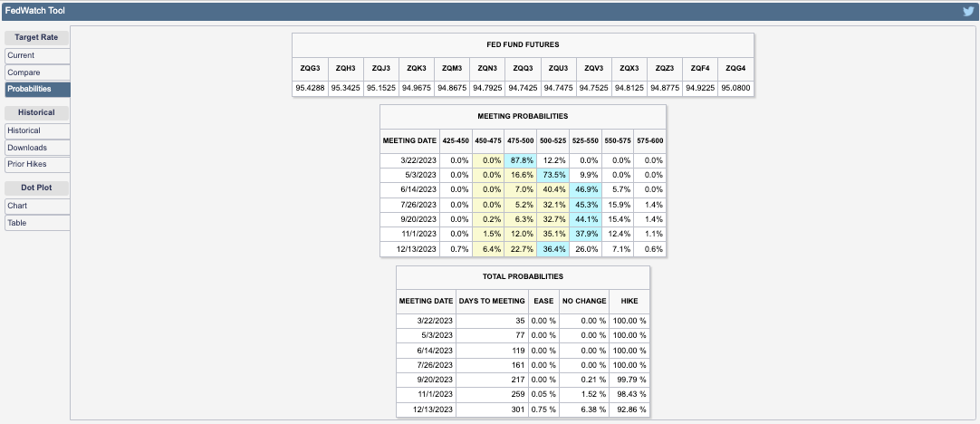Click the Twitter bird icon

tap(967, 12)
